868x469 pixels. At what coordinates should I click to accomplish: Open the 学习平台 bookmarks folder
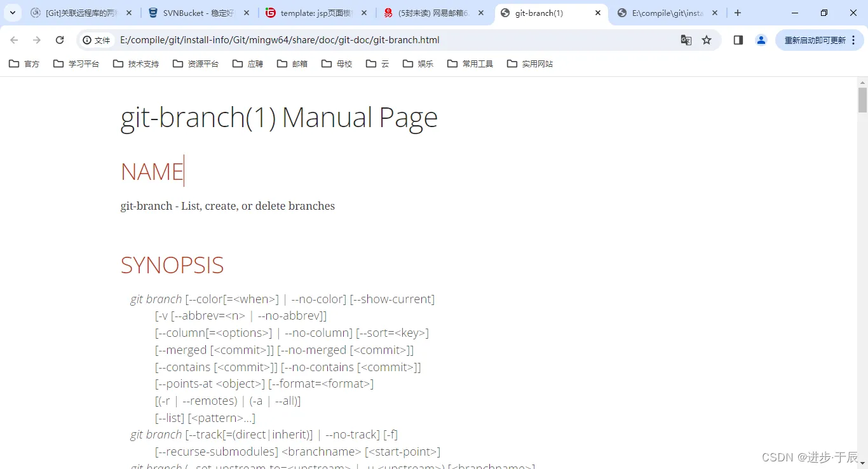pyautogui.click(x=76, y=64)
